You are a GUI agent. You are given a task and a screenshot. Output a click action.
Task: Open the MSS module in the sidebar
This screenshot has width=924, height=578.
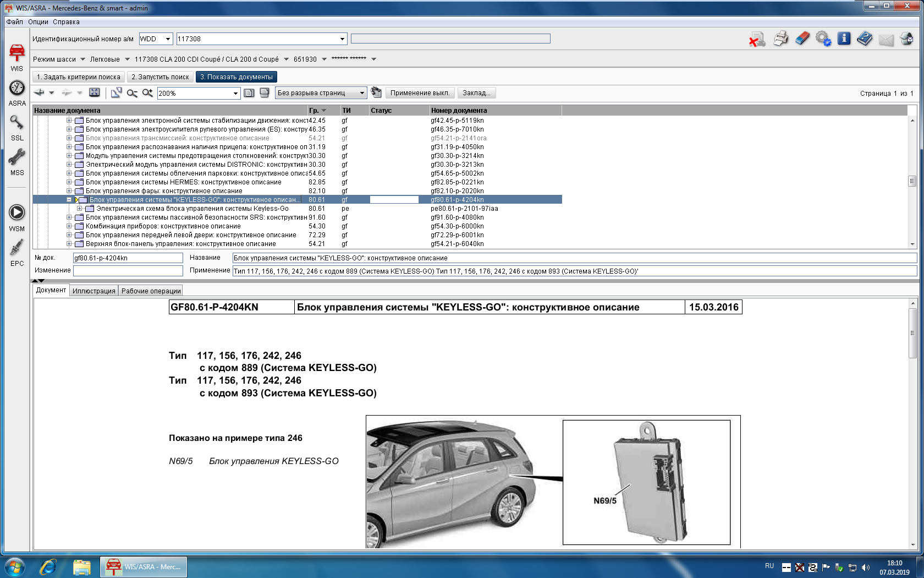coord(17,162)
